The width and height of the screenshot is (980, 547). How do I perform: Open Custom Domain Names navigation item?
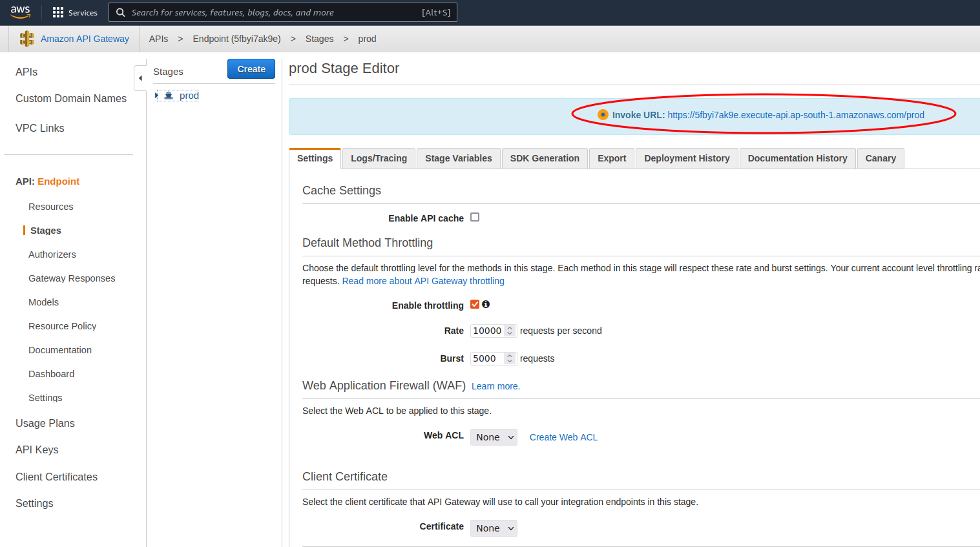click(71, 98)
